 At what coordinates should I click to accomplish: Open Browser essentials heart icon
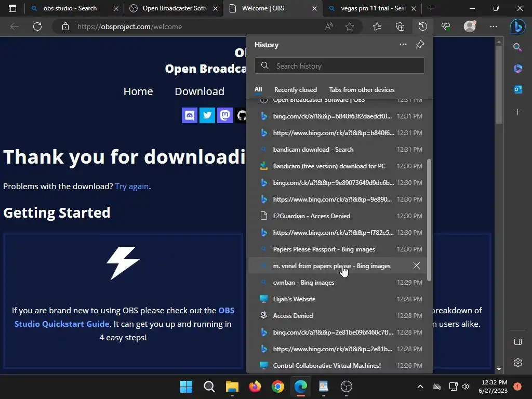pyautogui.click(x=445, y=26)
